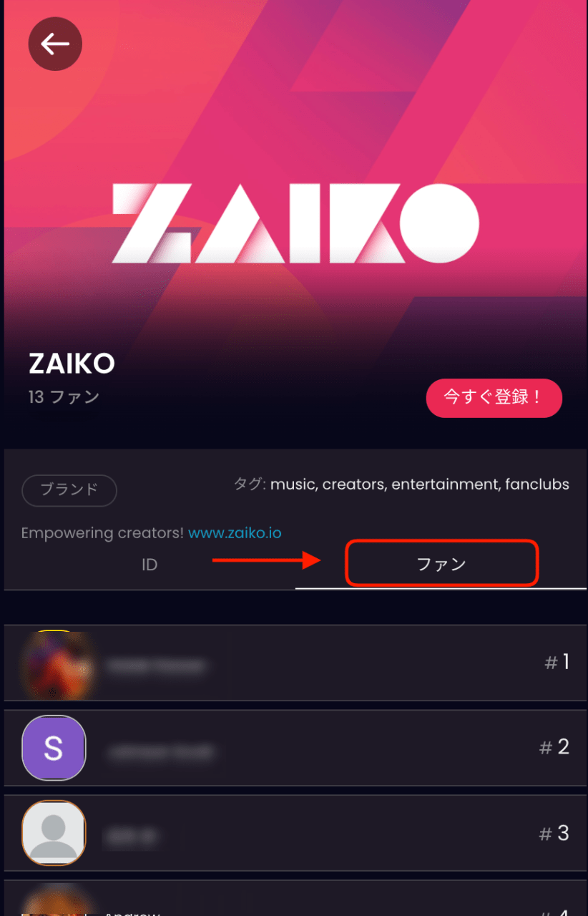The height and width of the screenshot is (916, 588).
Task: Go back using the arrow icon
Action: [x=55, y=44]
